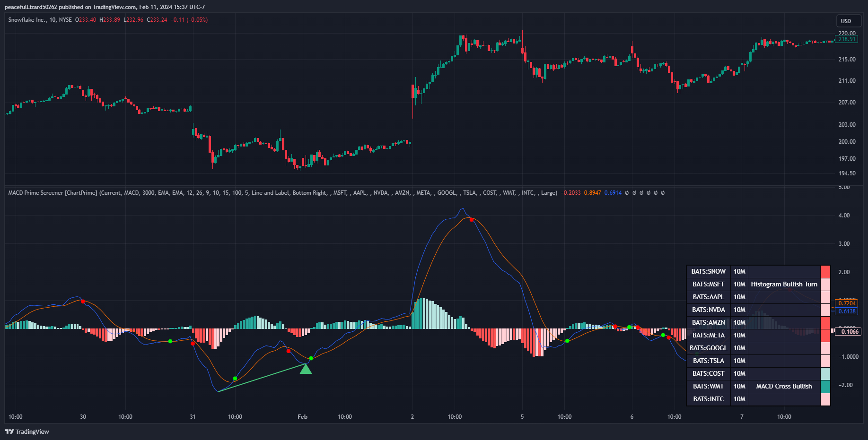Screen dimensions: 868x440
Task: Click the date 30 on time axis
Action: point(83,417)
